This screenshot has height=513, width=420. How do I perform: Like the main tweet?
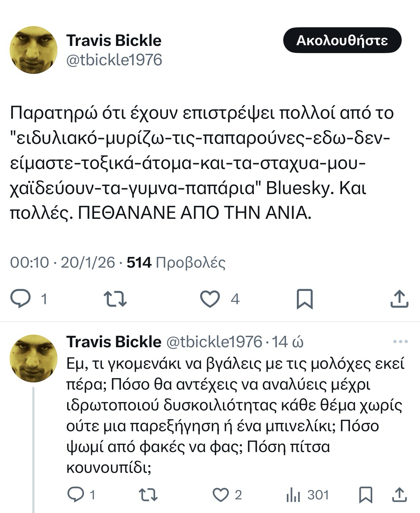pos(210,299)
